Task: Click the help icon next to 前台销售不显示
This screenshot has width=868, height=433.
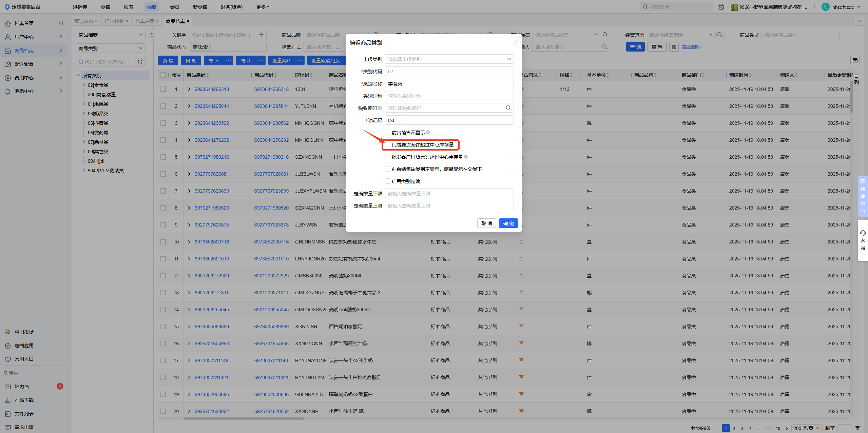Action: [x=428, y=133]
